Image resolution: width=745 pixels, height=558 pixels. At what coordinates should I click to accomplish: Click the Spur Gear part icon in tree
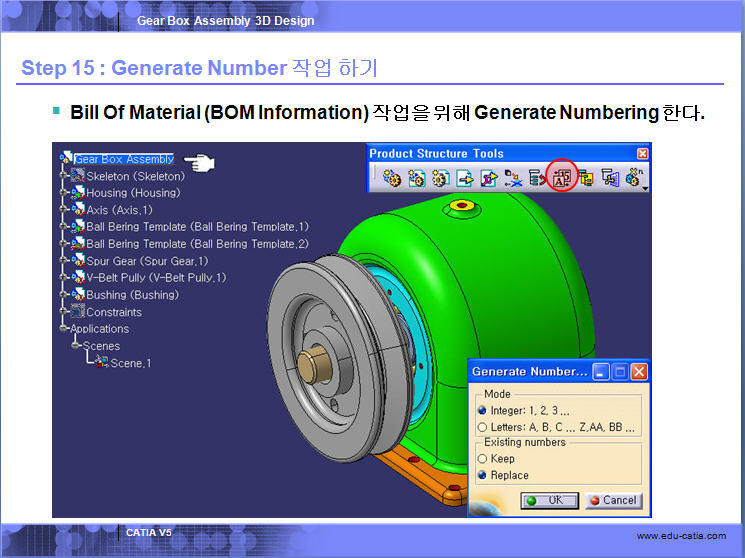[x=78, y=261]
